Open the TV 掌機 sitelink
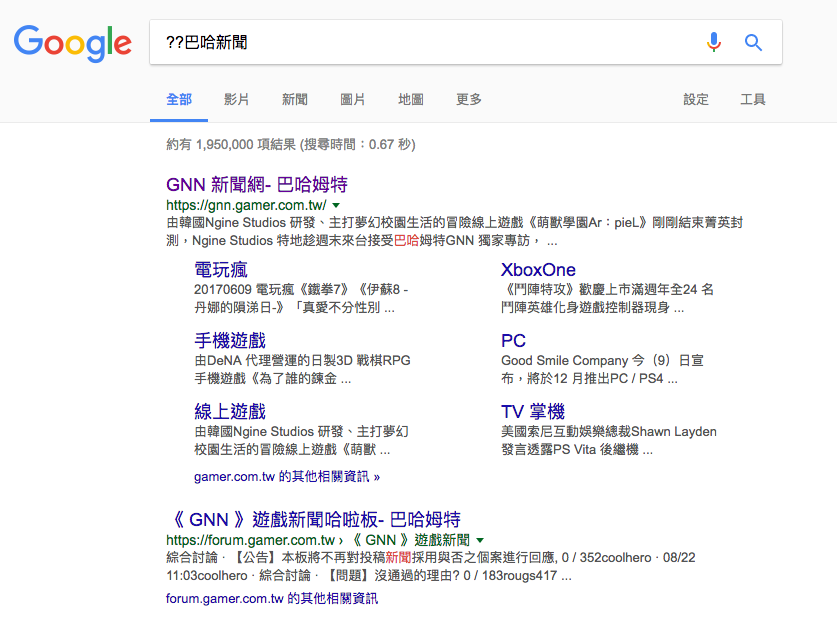The width and height of the screenshot is (837, 622). (532, 412)
